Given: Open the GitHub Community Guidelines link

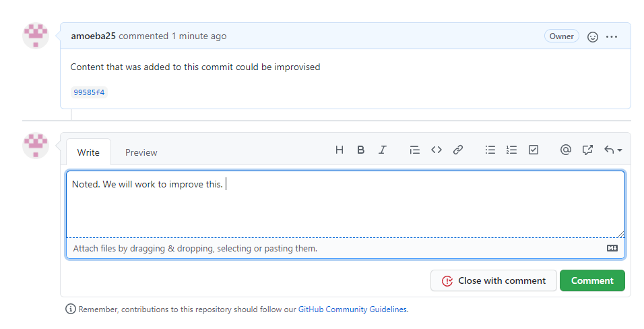Looking at the screenshot, I should click(352, 309).
